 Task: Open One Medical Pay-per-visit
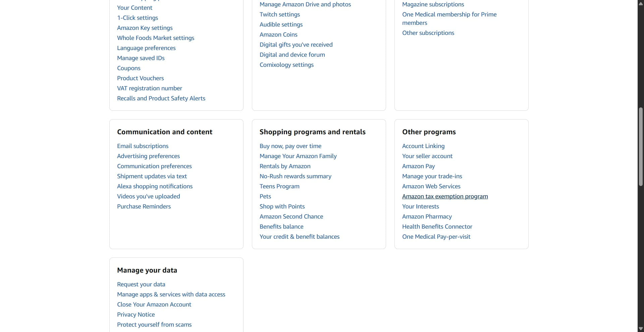(436, 237)
